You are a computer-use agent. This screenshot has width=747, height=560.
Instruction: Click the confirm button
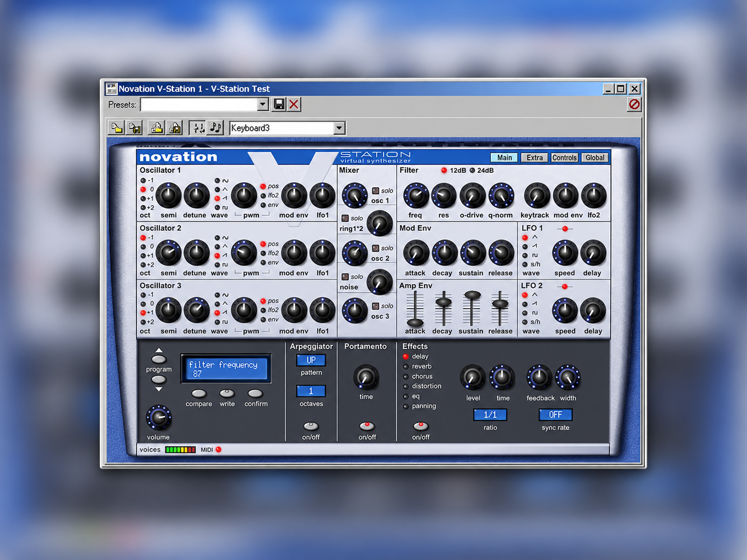[x=255, y=393]
